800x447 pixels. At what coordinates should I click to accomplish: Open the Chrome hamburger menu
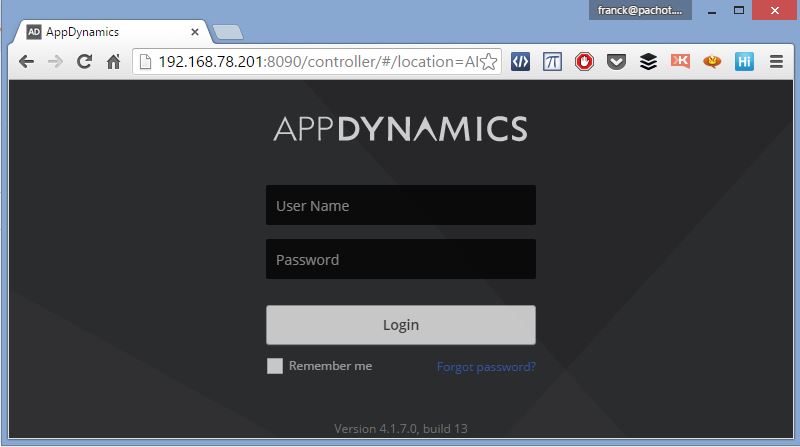click(x=776, y=62)
